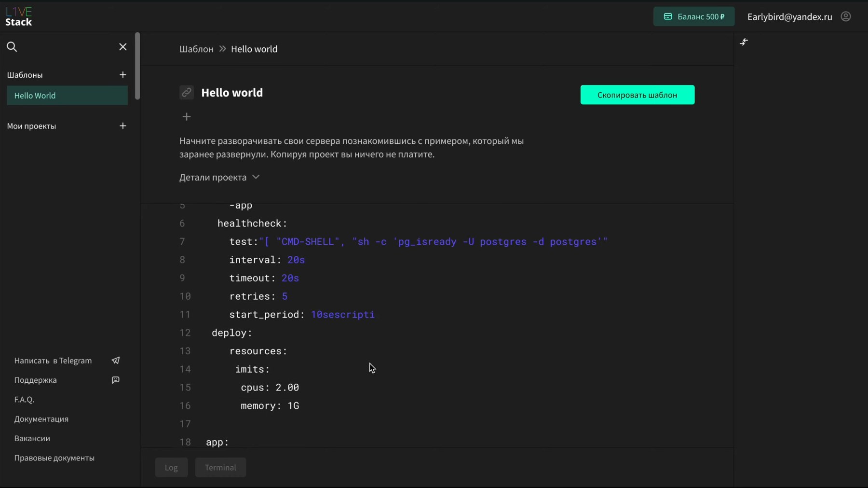Click the LiveStack logo

(19, 16)
